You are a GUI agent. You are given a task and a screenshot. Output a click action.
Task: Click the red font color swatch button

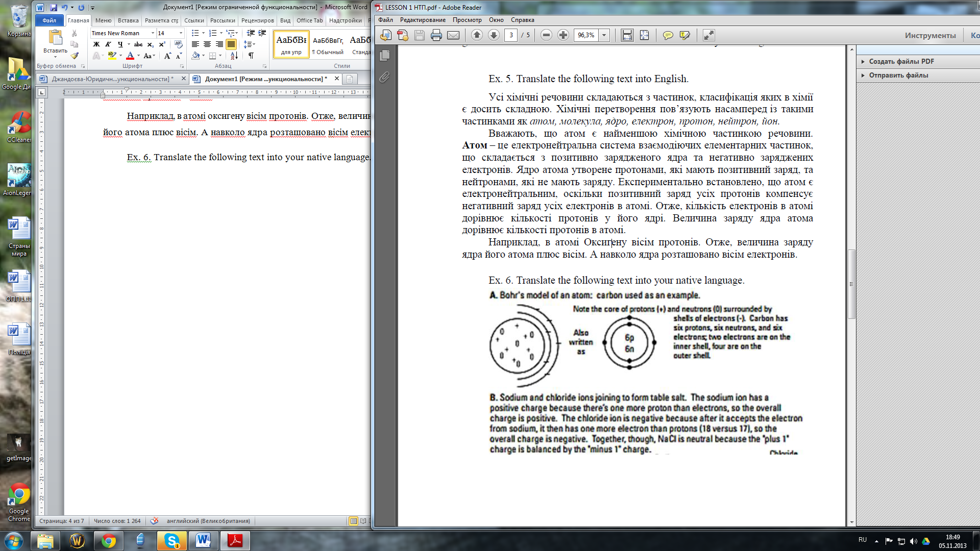coord(130,56)
